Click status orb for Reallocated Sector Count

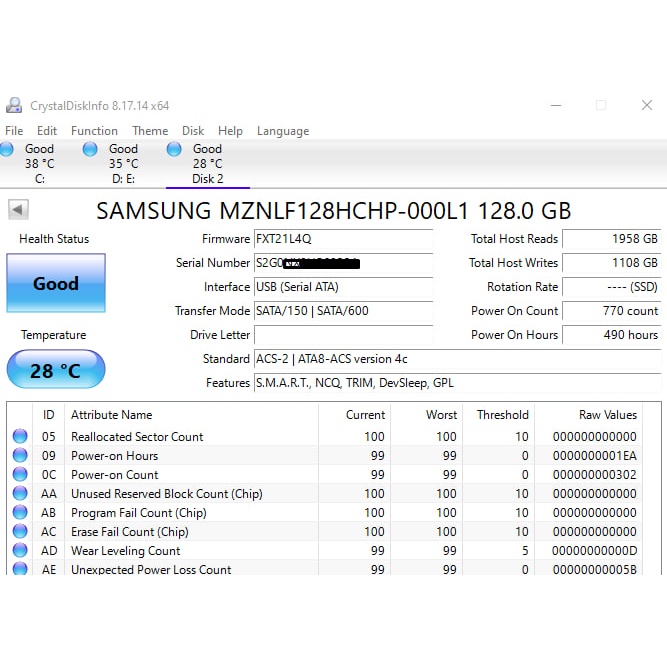(20, 437)
